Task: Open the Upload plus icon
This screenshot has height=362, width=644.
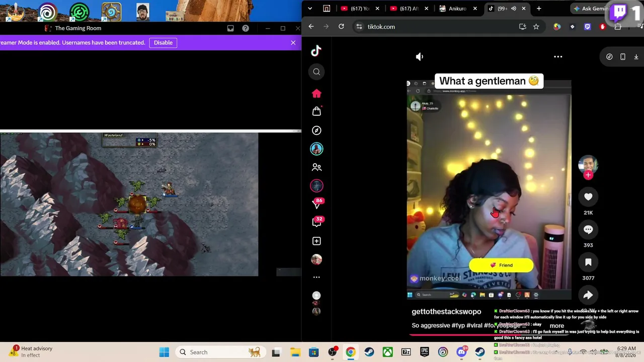Action: pos(316,241)
